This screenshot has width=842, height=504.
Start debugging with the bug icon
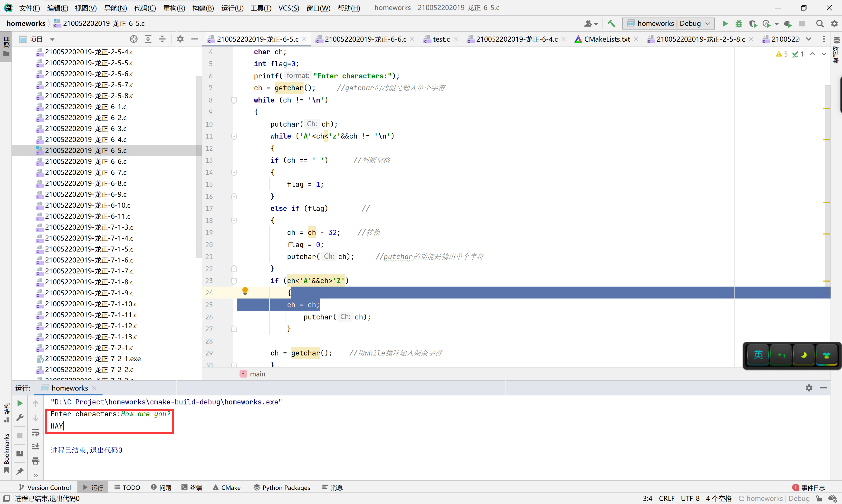(x=738, y=23)
